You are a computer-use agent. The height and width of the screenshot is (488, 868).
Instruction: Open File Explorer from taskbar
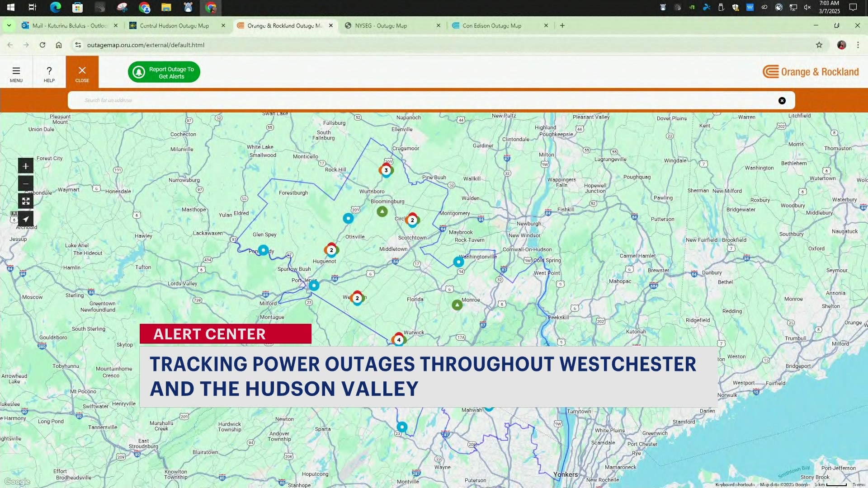coord(166,8)
